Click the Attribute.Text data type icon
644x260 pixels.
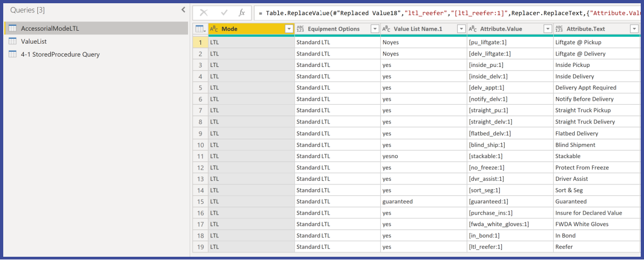pyautogui.click(x=559, y=29)
